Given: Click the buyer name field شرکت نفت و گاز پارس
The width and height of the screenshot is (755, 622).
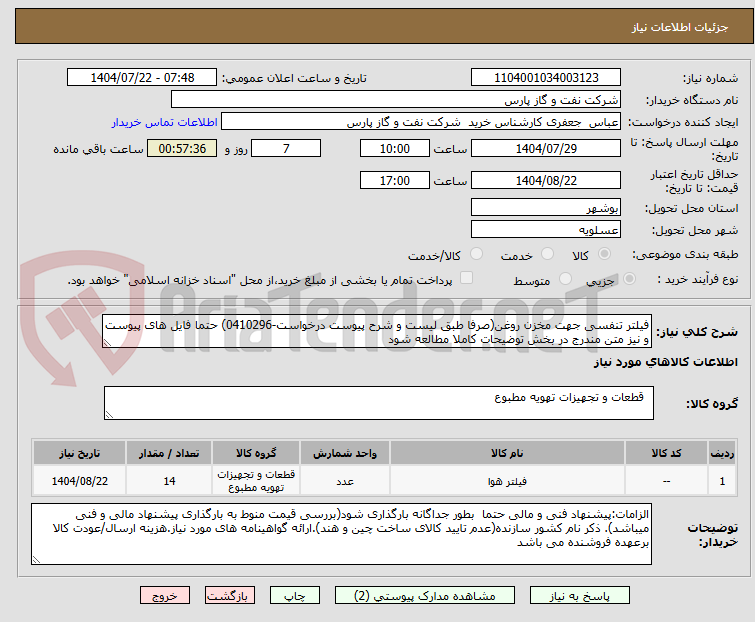Looking at the screenshot, I should coord(396,100).
